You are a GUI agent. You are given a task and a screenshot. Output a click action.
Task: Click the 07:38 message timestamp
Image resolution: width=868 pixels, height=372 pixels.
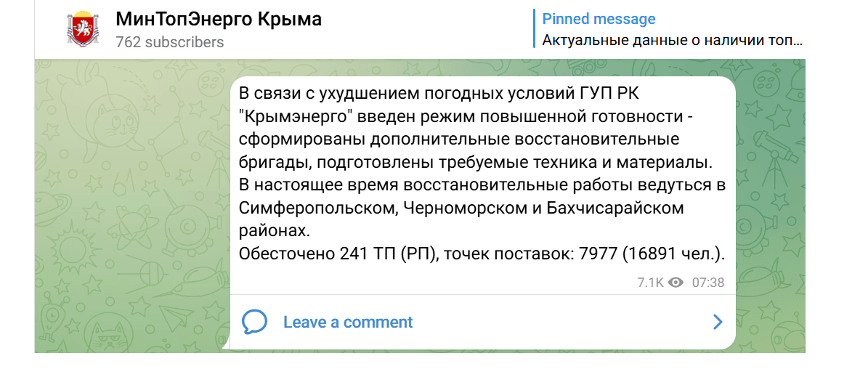tap(708, 283)
